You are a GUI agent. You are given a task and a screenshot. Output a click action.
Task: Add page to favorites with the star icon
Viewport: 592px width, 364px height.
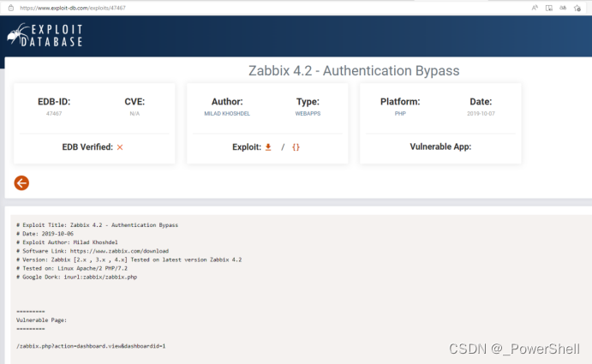pos(577,8)
